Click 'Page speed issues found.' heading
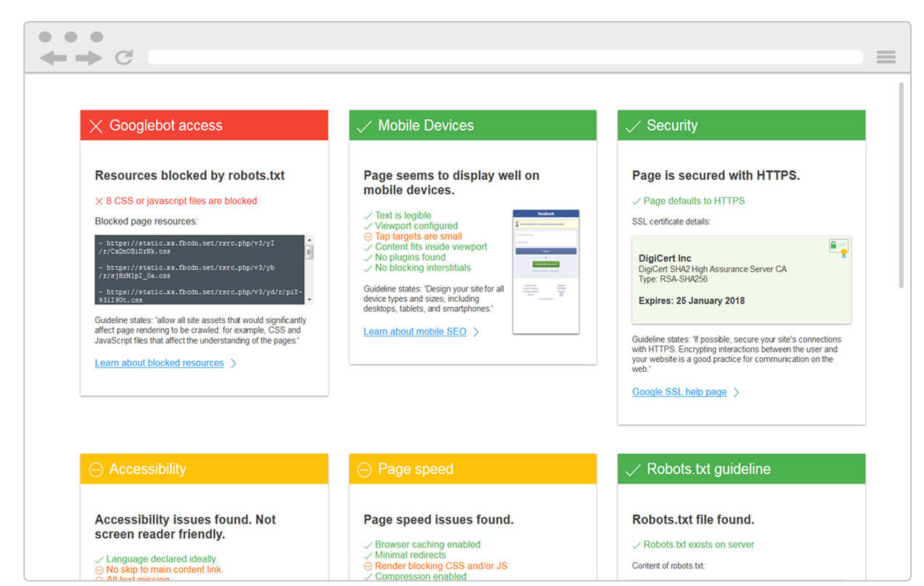 (x=438, y=520)
